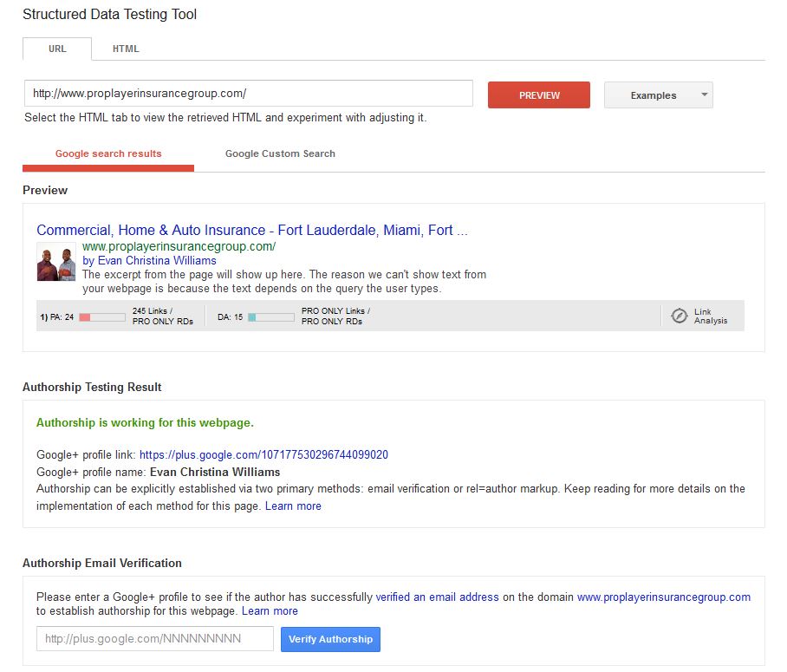The height and width of the screenshot is (672, 787).
Task: Click the Authorship Email Verification heading
Action: pyautogui.click(x=102, y=563)
